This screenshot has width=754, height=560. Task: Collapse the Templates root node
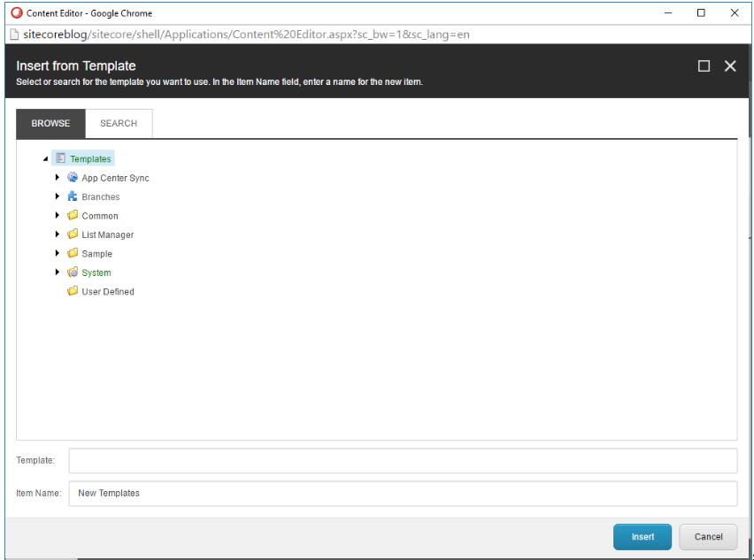tap(46, 158)
